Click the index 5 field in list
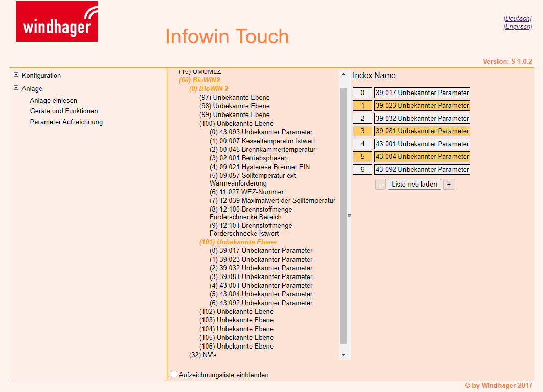Viewport: 543px width, 392px height. click(x=363, y=156)
